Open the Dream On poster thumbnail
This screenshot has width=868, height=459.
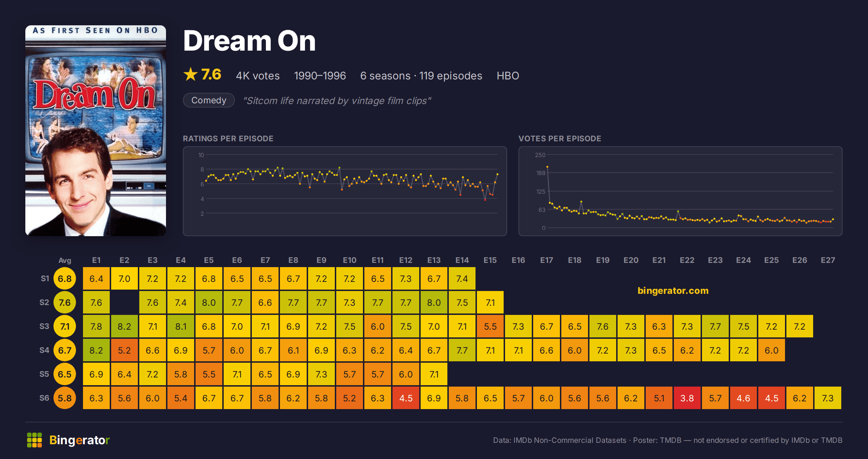(x=96, y=131)
